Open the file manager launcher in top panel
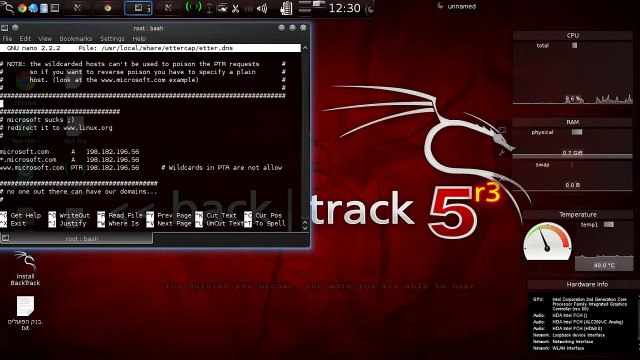Screen dimensions: 640x360 tap(44, 8)
